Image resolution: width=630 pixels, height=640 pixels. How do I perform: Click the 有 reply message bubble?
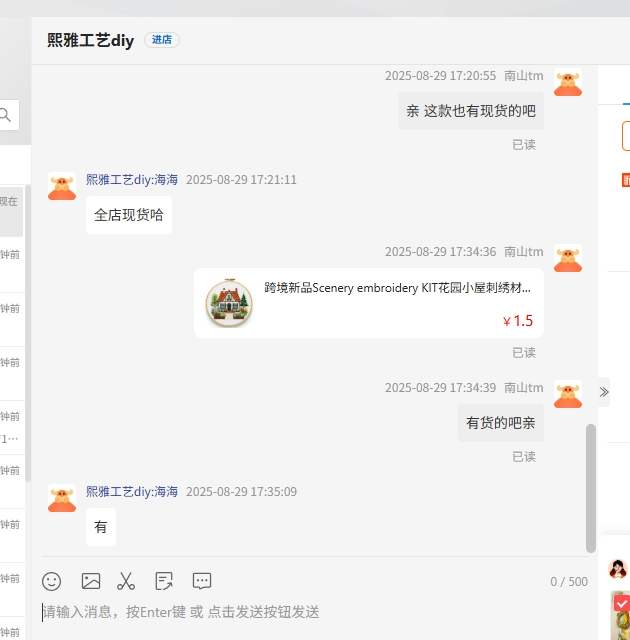tap(101, 527)
